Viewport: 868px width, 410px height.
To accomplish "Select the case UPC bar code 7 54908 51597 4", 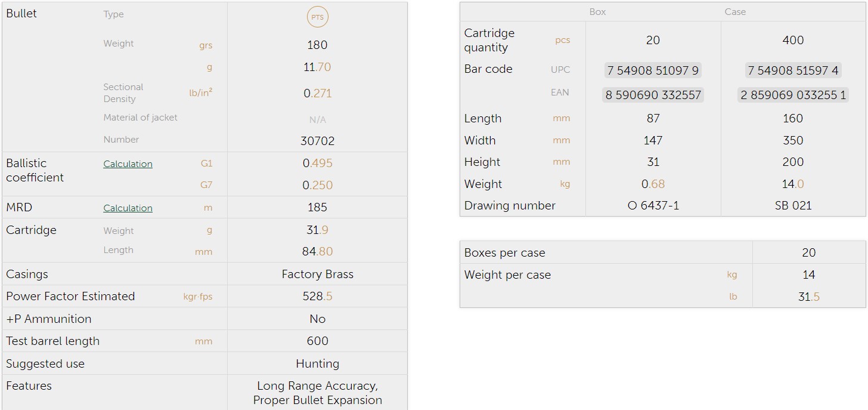I will click(793, 70).
